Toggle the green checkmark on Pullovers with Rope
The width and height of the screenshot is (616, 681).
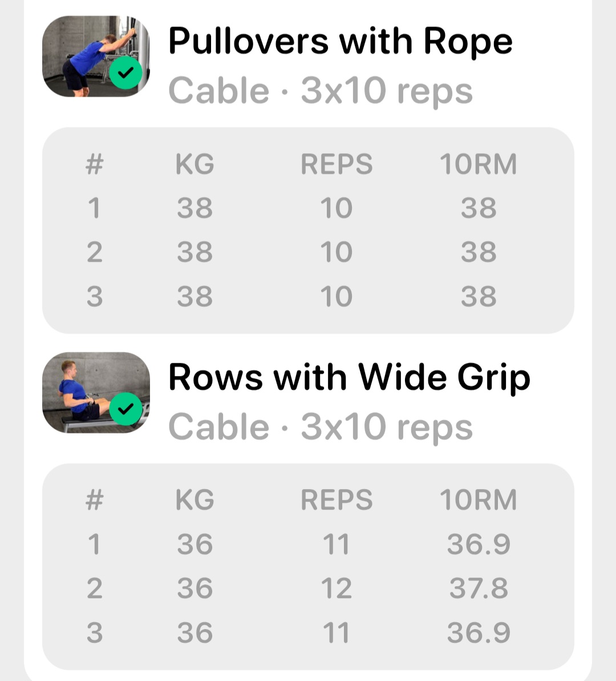click(125, 74)
